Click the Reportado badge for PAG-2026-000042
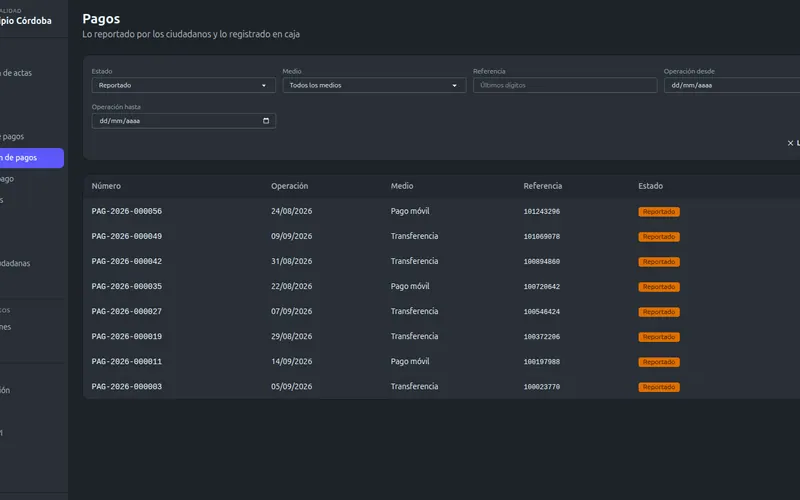 (x=659, y=262)
